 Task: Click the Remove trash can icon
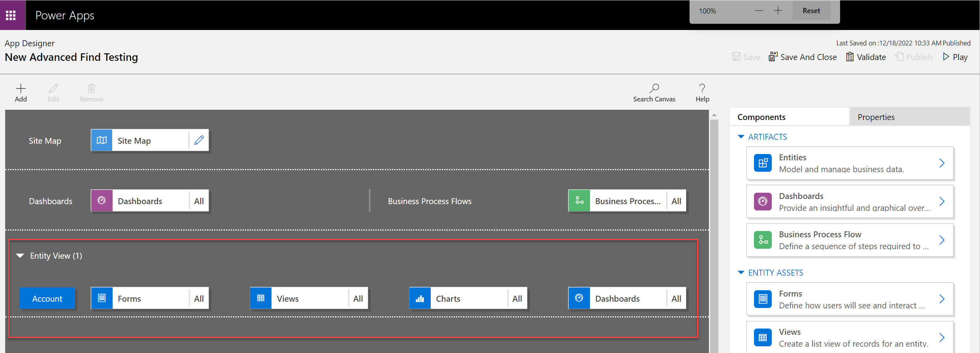91,88
